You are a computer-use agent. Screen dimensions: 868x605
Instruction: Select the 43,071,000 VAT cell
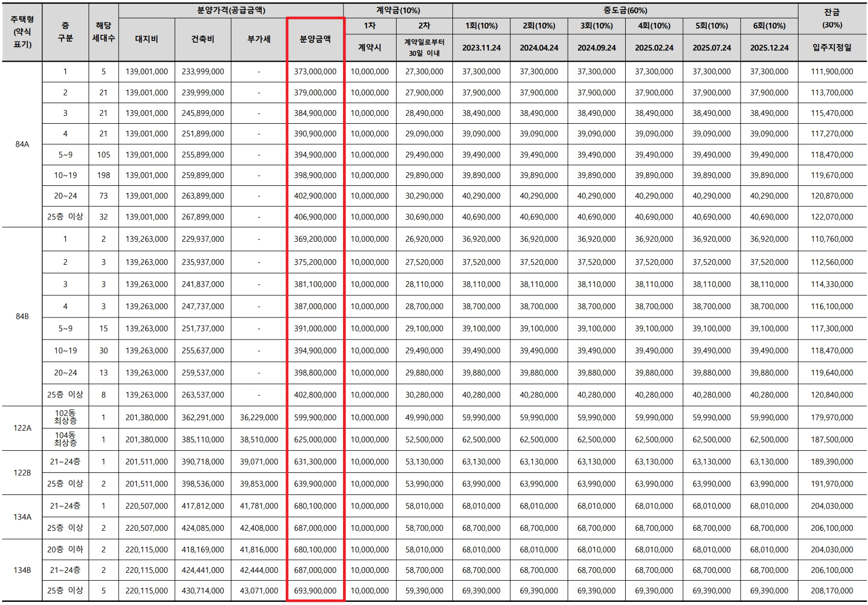(x=259, y=591)
